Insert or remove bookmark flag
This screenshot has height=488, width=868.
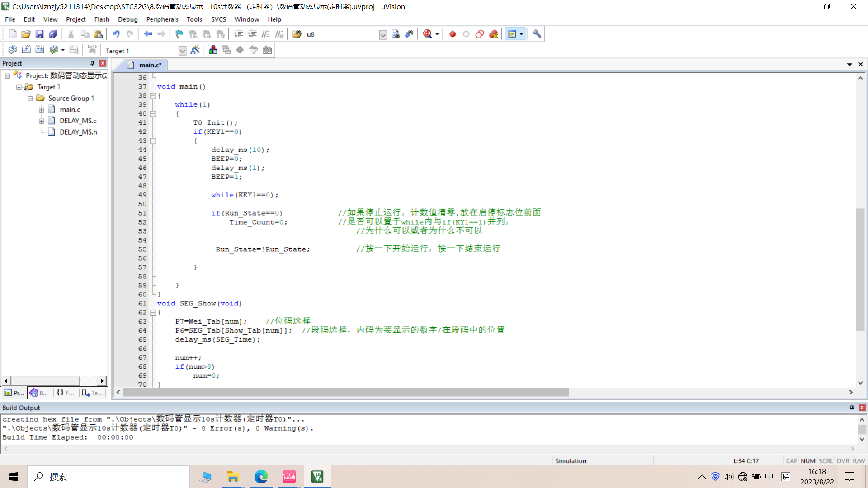[x=179, y=34]
